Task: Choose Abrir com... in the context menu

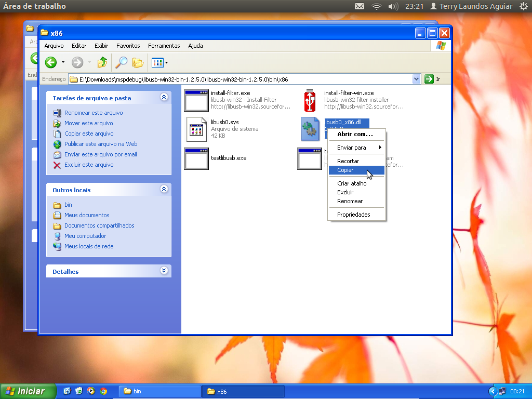Action: (x=356, y=134)
